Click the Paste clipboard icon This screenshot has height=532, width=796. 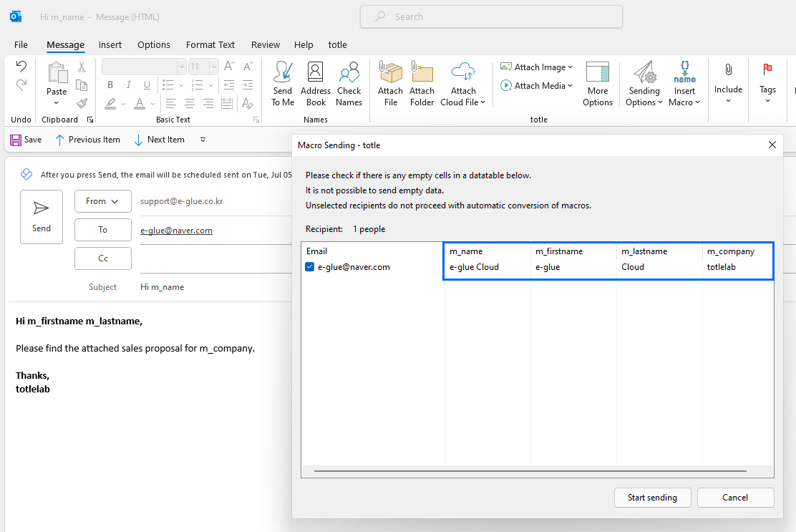click(57, 72)
